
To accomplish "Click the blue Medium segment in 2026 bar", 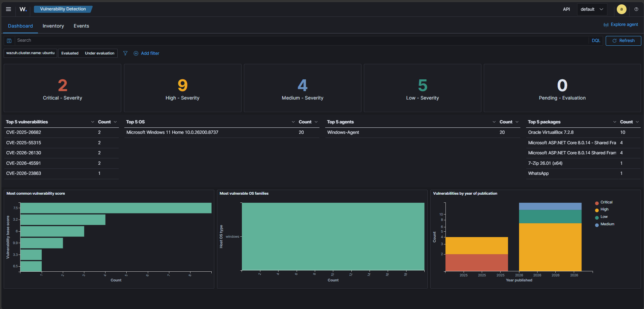I will (x=550, y=206).
